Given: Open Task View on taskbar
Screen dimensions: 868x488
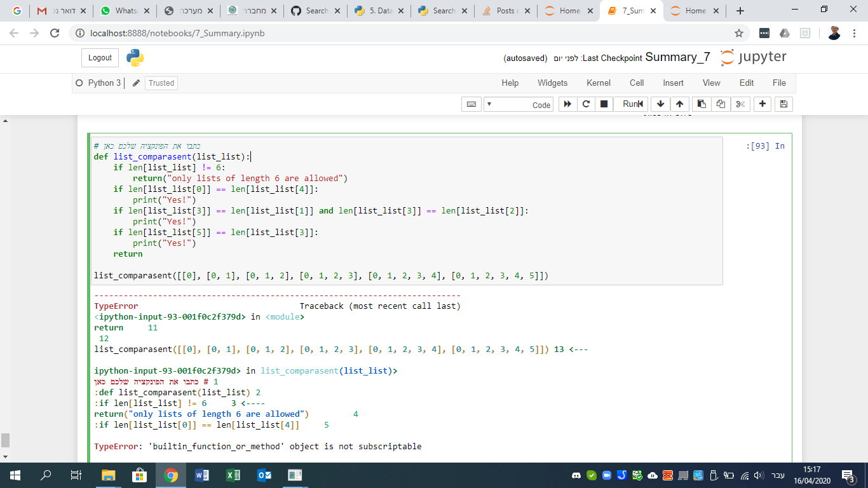Looking at the screenshot, I should pyautogui.click(x=76, y=475).
